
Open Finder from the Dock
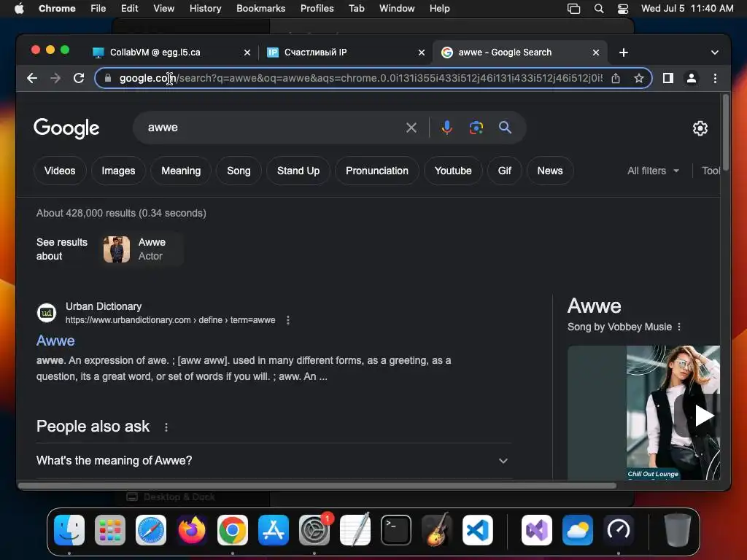point(69,529)
